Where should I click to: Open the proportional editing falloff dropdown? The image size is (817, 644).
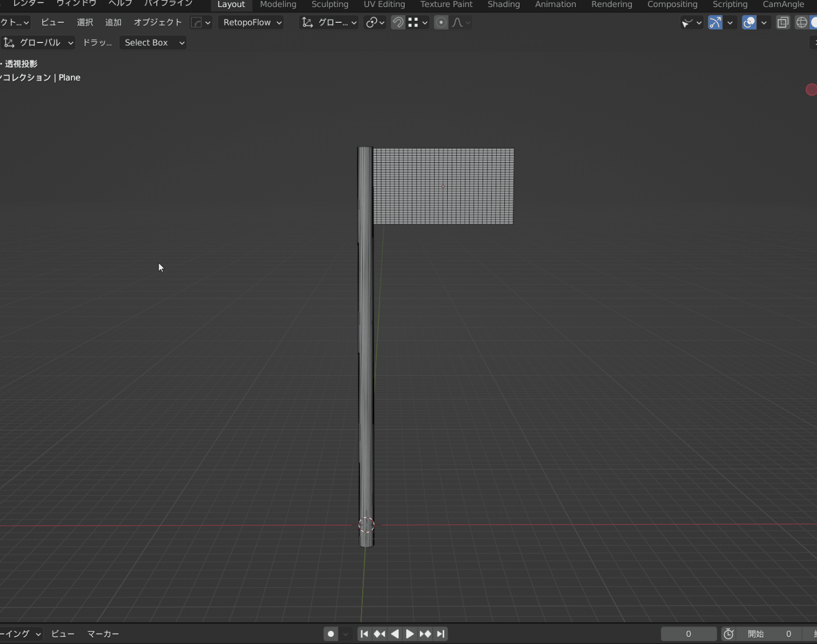point(461,22)
